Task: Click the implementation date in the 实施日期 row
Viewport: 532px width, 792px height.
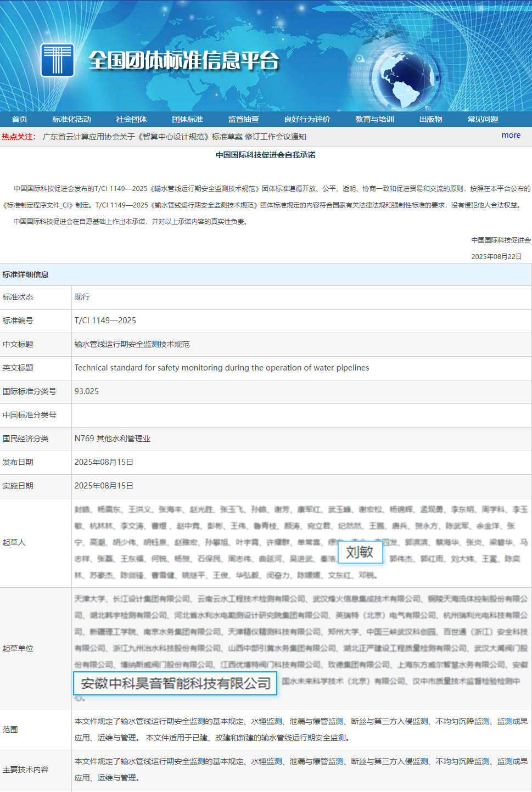Action: (104, 486)
